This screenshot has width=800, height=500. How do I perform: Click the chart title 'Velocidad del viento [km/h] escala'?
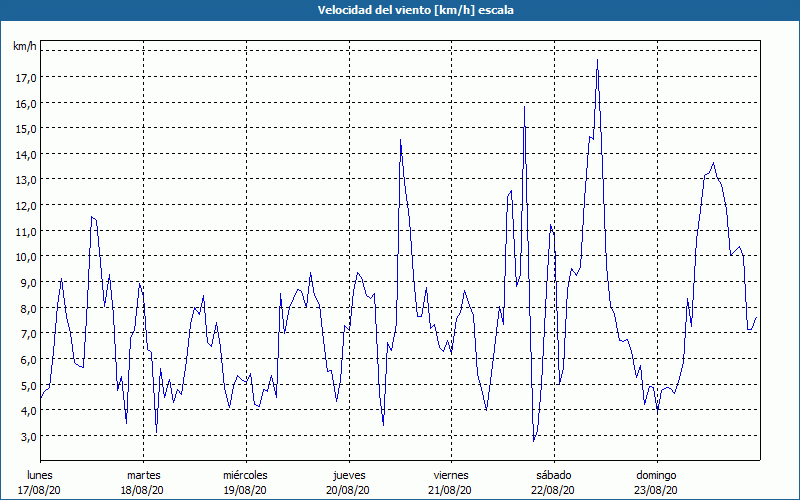point(415,10)
